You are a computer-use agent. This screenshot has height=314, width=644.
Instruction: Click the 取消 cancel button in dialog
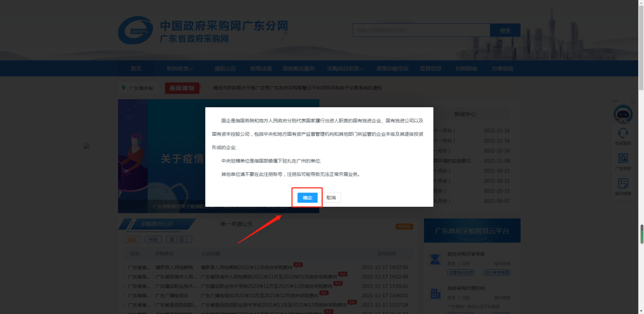331,198
